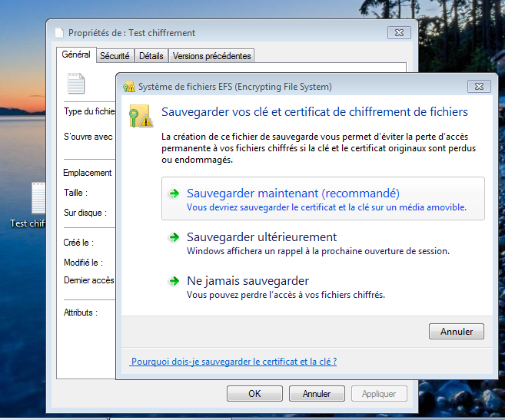Switch to the Général tab
The height and width of the screenshot is (420, 505).
coord(76,55)
